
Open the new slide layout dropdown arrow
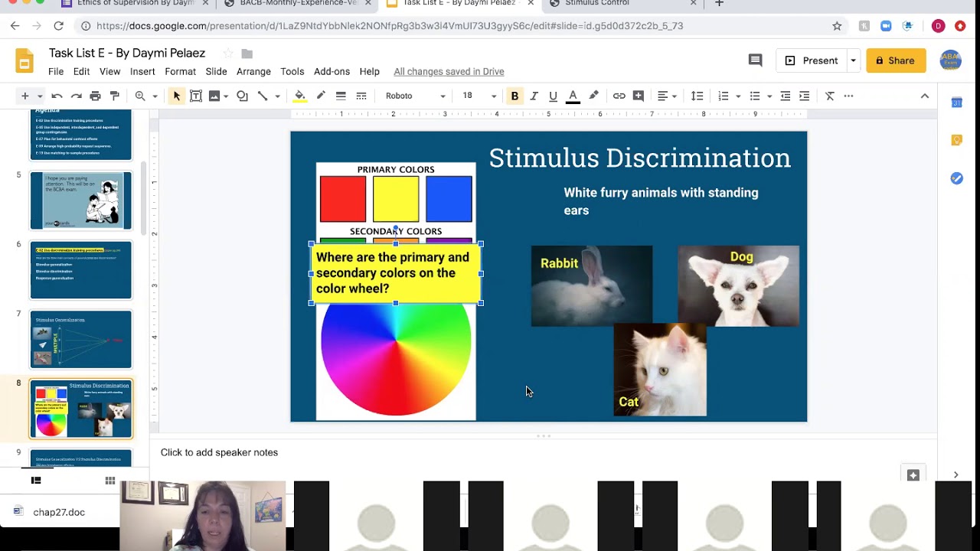tap(40, 96)
